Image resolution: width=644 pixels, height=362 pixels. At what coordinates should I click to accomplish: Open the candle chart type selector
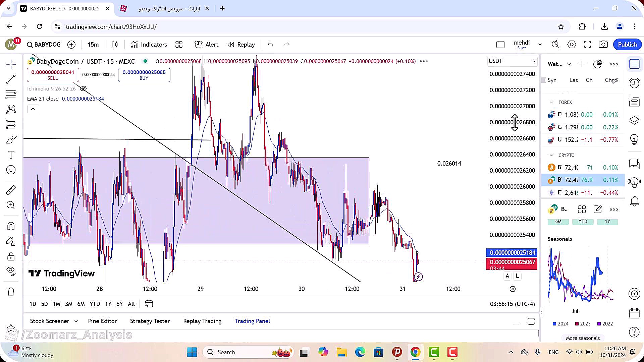point(115,45)
